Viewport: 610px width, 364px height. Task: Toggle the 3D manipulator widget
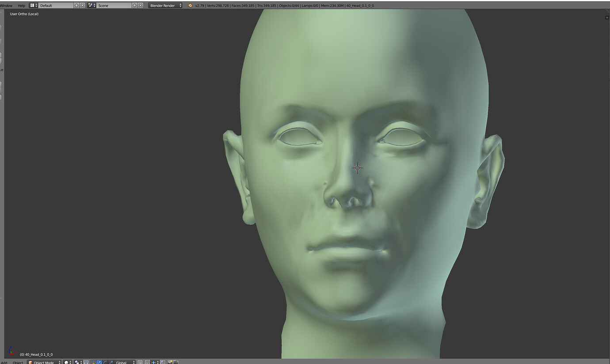(x=93, y=362)
